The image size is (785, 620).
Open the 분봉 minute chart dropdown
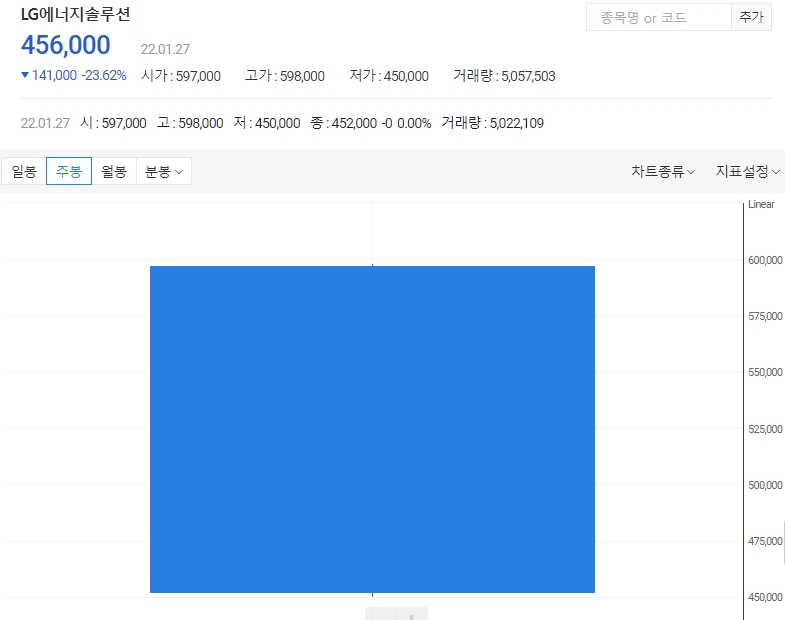[164, 171]
